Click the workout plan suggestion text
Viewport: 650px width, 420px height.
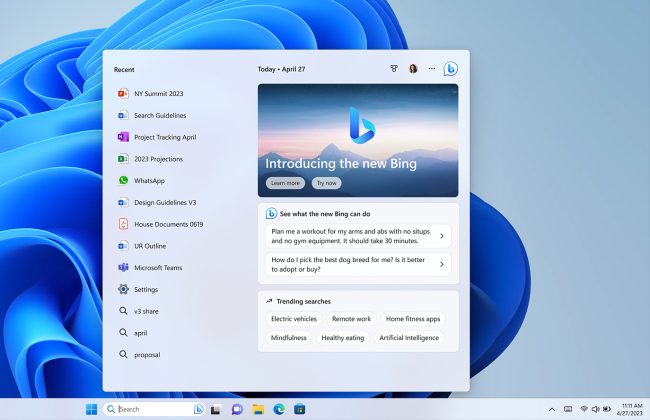pos(351,236)
